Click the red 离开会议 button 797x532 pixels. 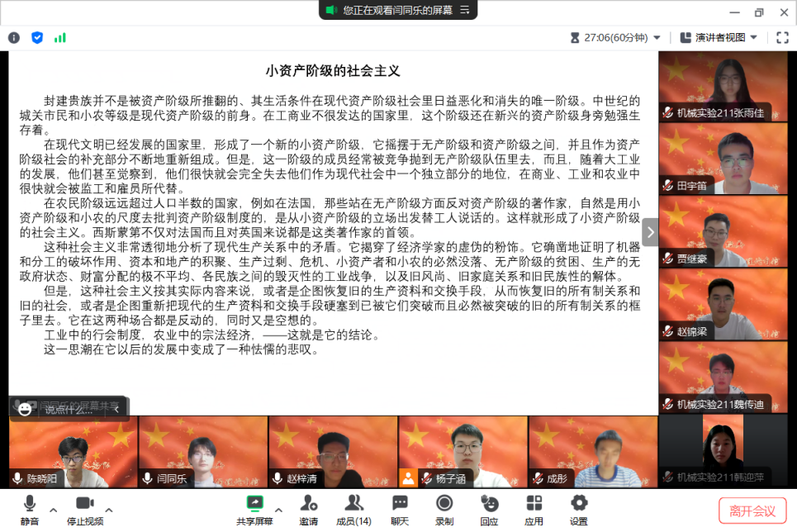pos(752,511)
